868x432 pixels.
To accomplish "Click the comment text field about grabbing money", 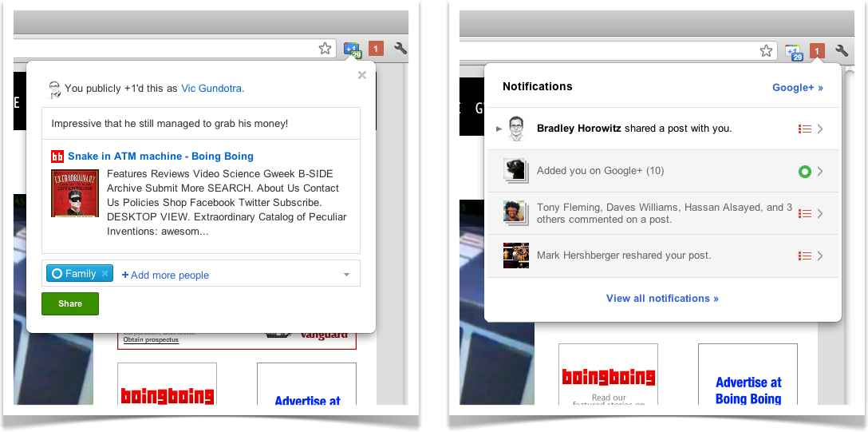I will click(x=201, y=124).
